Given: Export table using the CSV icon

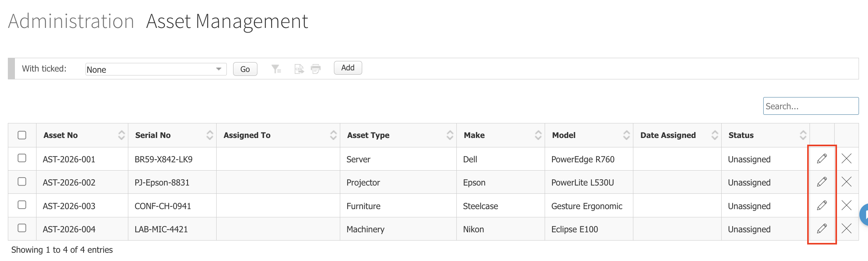Looking at the screenshot, I should coord(299,69).
